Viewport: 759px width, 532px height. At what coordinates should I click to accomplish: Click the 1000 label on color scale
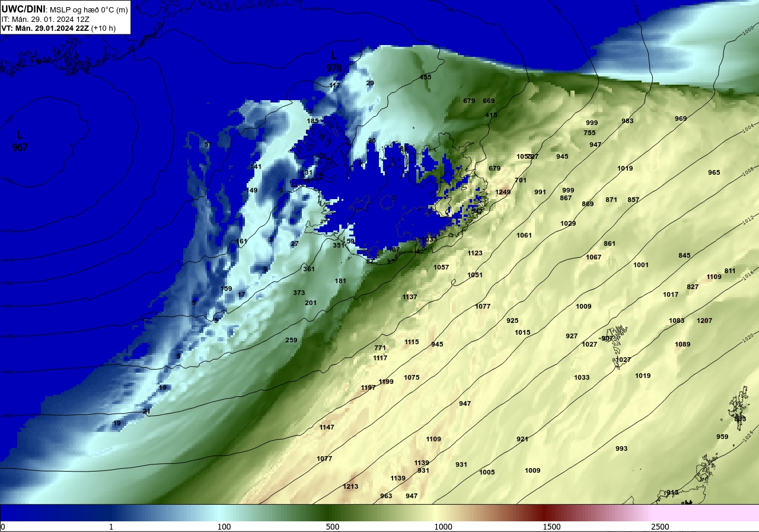pos(443,527)
